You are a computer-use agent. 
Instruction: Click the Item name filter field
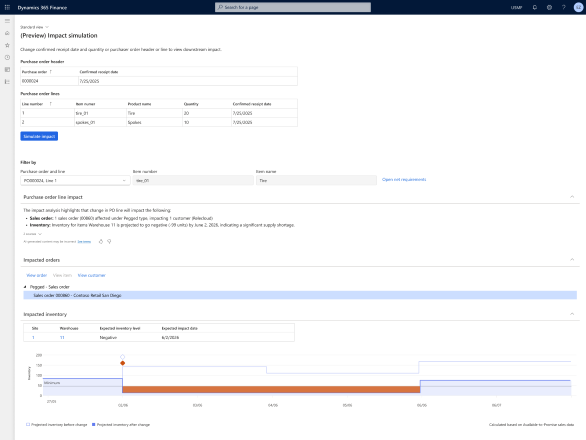click(316, 181)
